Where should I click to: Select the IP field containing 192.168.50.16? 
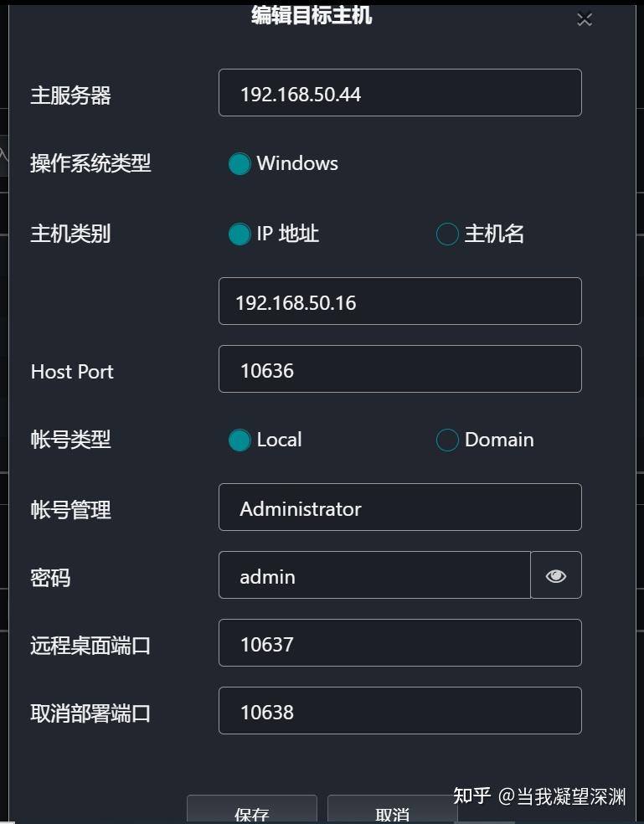(x=399, y=301)
